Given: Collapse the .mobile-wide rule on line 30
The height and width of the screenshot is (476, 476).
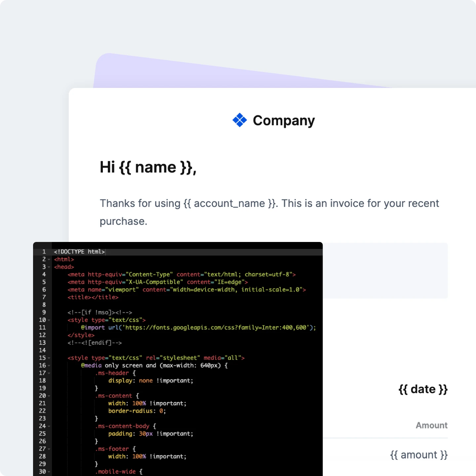Looking at the screenshot, I should pos(49,472).
